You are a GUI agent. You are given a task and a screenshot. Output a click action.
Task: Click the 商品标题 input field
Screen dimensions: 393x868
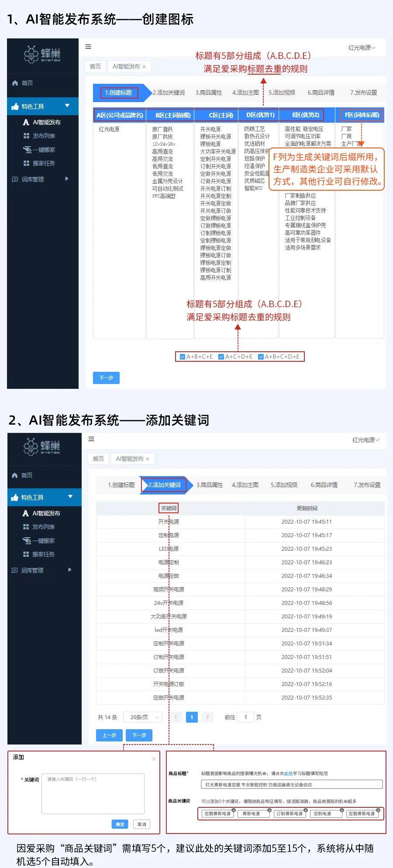tap(292, 785)
